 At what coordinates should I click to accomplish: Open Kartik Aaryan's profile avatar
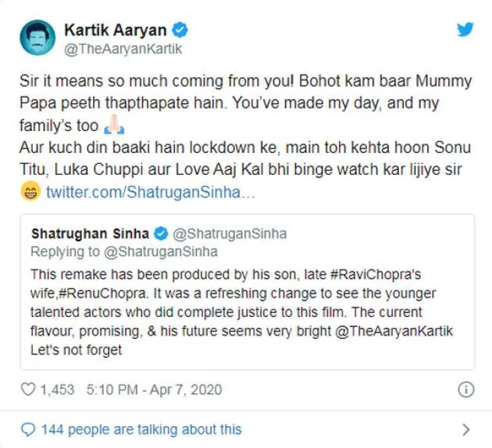38,38
